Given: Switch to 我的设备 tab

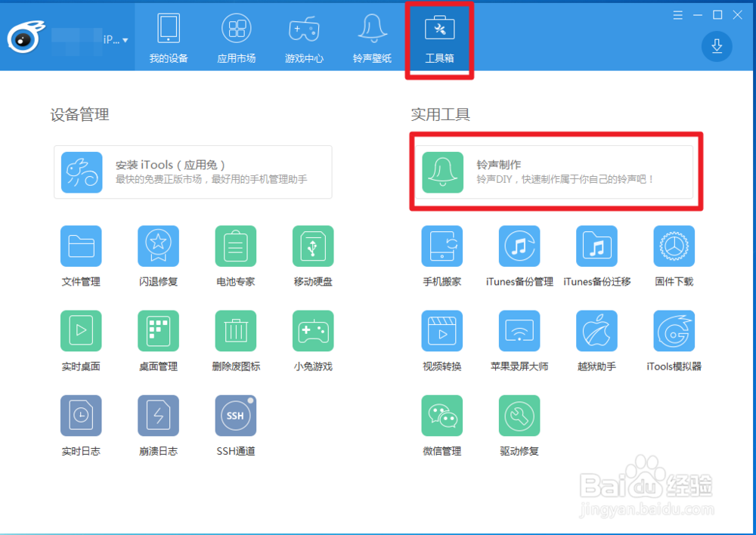Looking at the screenshot, I should (169, 39).
